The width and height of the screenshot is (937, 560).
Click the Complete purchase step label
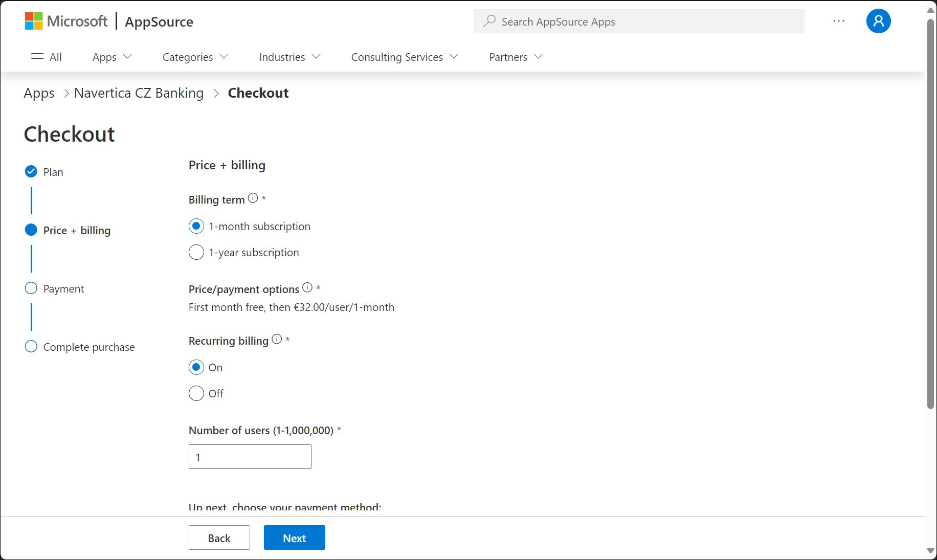(x=89, y=347)
